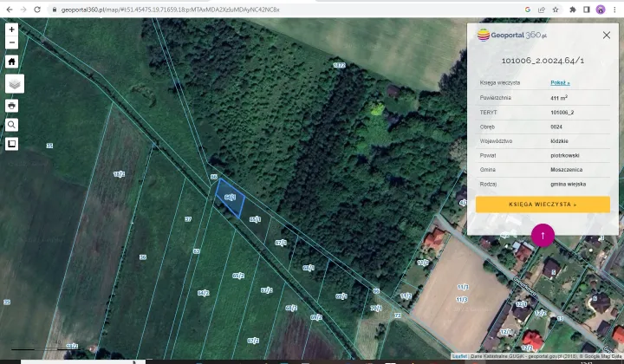
Task: Click the TERYT value 101006_2
Action: [x=562, y=113]
